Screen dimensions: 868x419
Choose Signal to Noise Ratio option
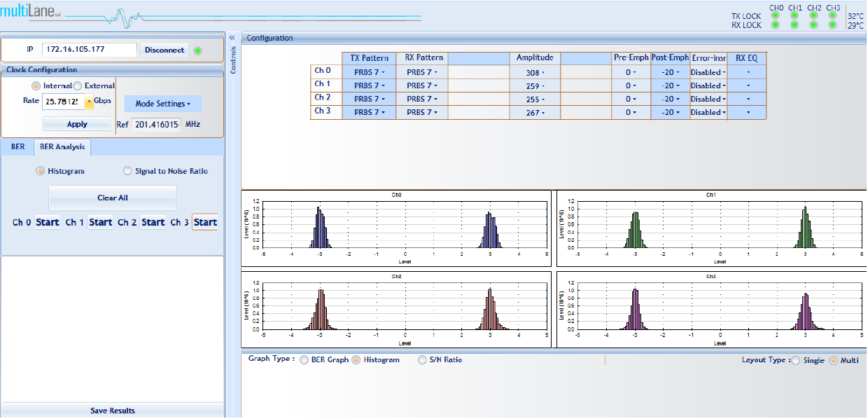coord(127,171)
